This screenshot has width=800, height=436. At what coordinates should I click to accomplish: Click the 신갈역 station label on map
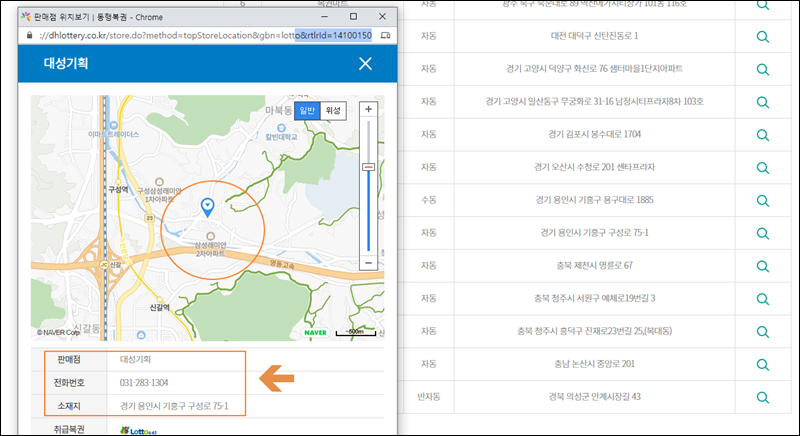[160, 307]
